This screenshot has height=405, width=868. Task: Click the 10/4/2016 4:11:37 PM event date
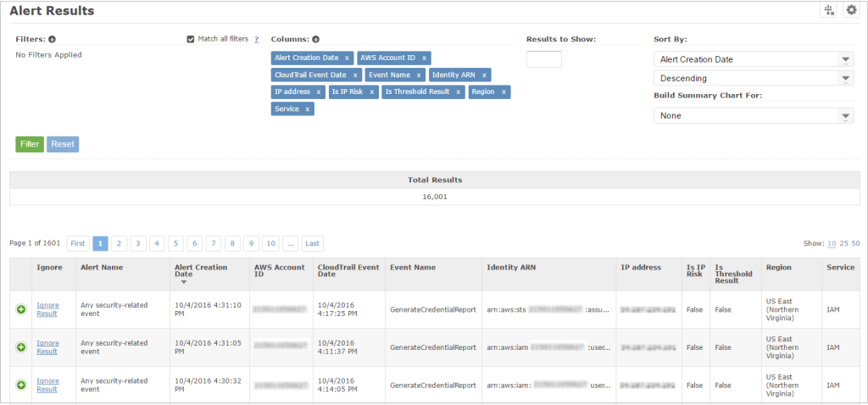(337, 347)
